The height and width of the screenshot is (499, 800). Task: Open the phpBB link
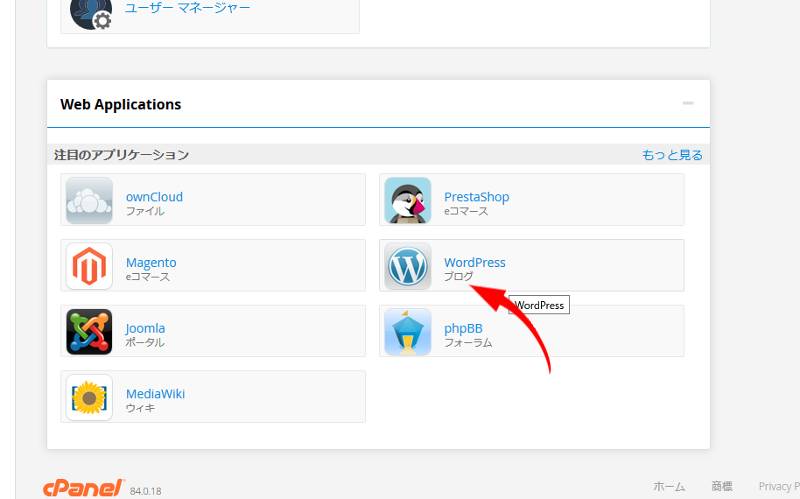coord(463,329)
